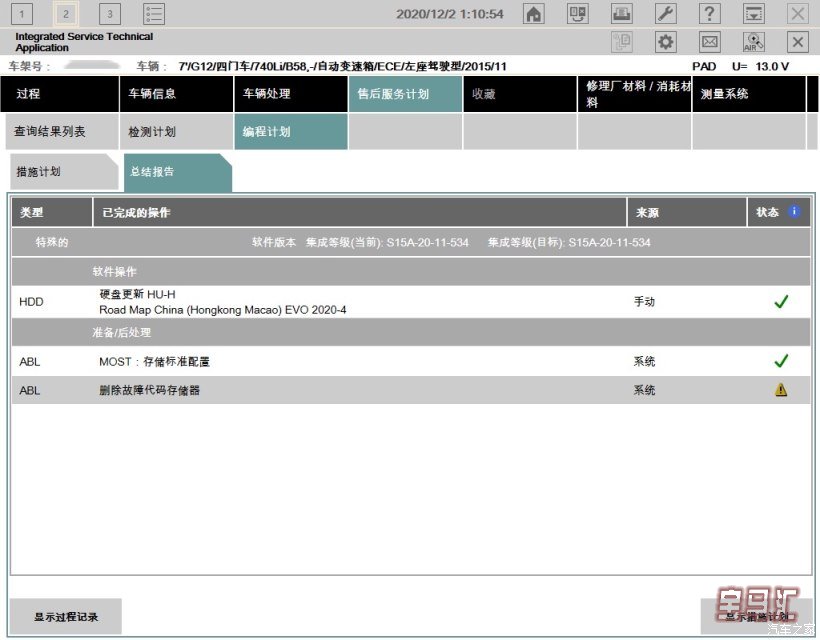
Task: Open the 车辆信息 menu tab
Action: pyautogui.click(x=176, y=94)
